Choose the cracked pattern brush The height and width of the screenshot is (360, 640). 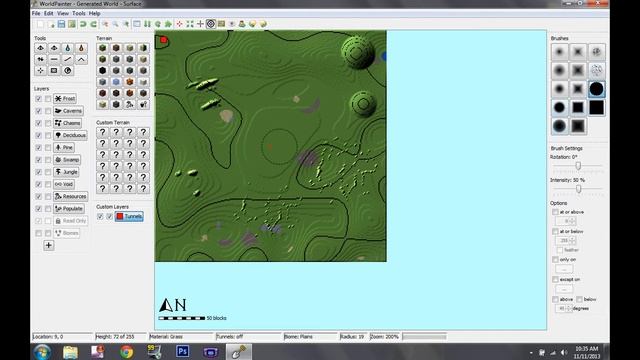(596, 70)
